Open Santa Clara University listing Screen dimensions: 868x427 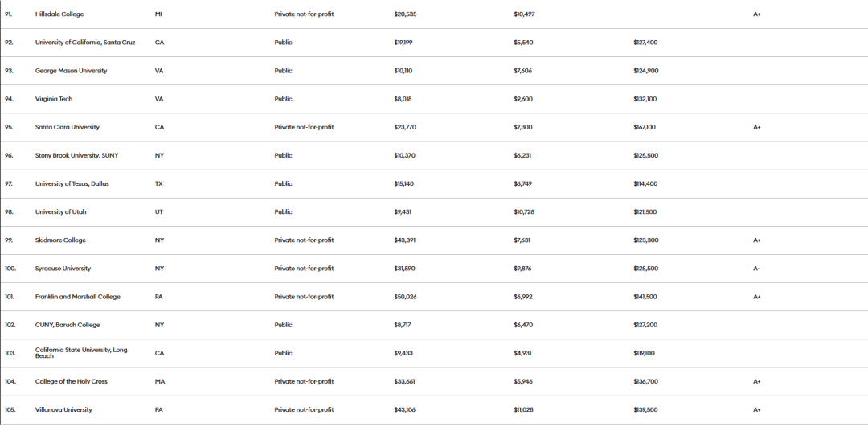point(67,127)
